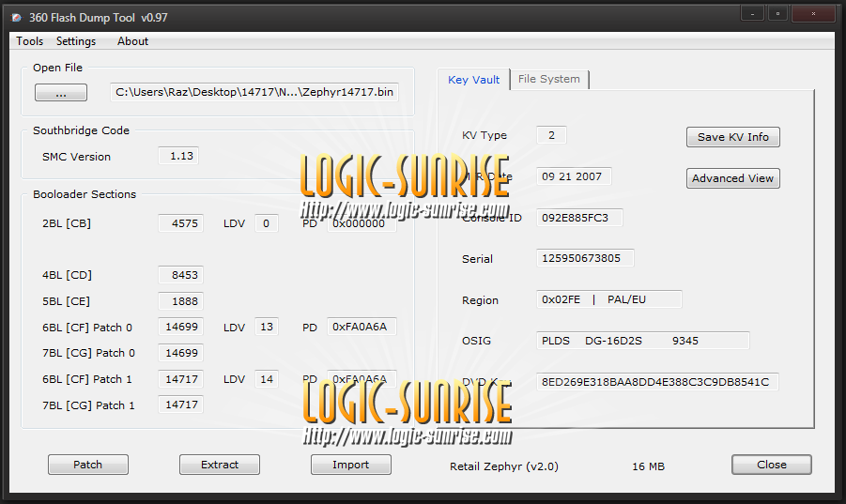Screen dimensions: 846x504
Task: Click the Save KV Info button
Action: pyautogui.click(x=733, y=137)
